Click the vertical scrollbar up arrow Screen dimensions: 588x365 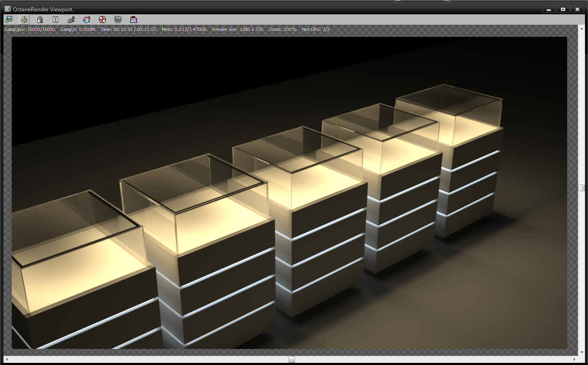coord(581,28)
